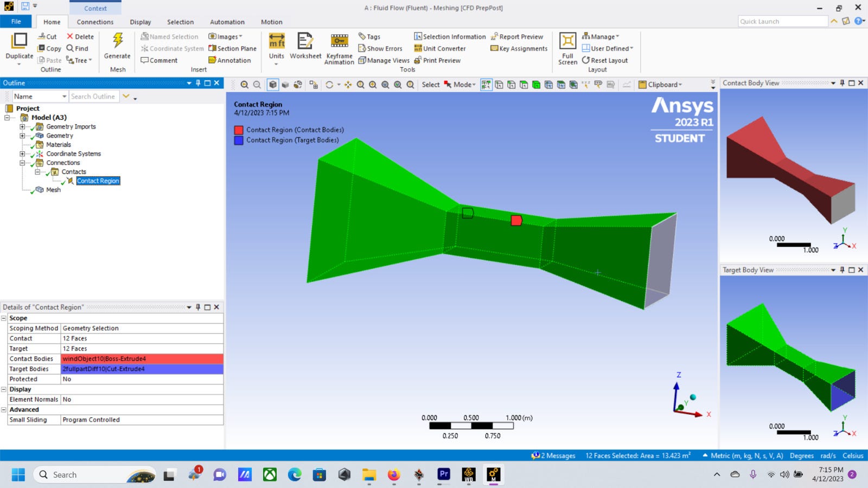Click the Full Screen icon
This screenshot has height=488, width=868.
(x=567, y=41)
